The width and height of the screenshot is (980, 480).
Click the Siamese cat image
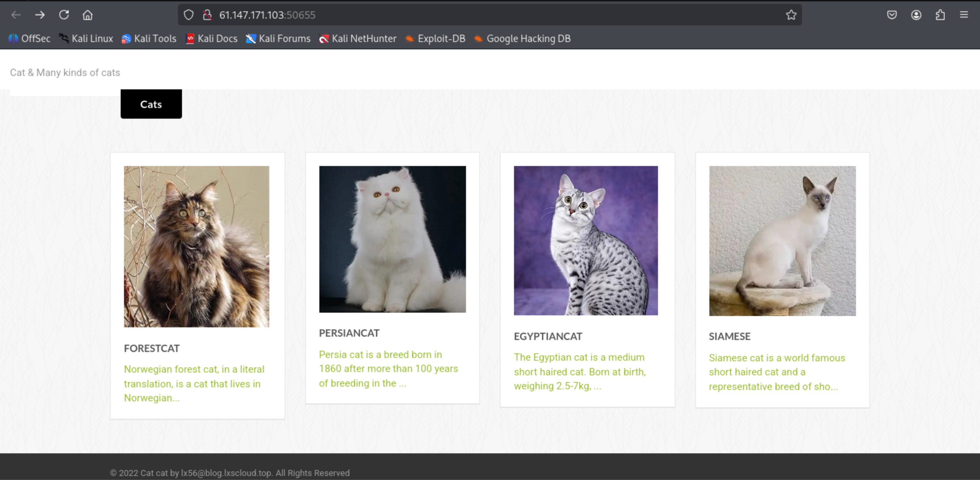[x=782, y=240]
